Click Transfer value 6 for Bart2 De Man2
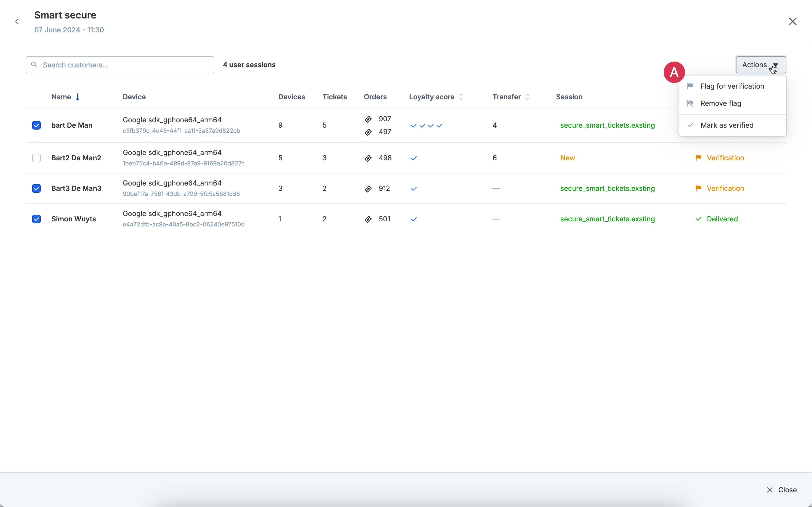Viewport: 812px width, 507px height. pyautogui.click(x=494, y=158)
